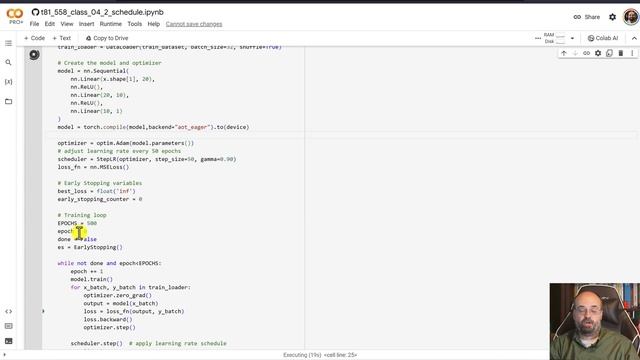The height and width of the screenshot is (360, 640).
Task: Click the 'loss.backward()' line
Action: 108,320
